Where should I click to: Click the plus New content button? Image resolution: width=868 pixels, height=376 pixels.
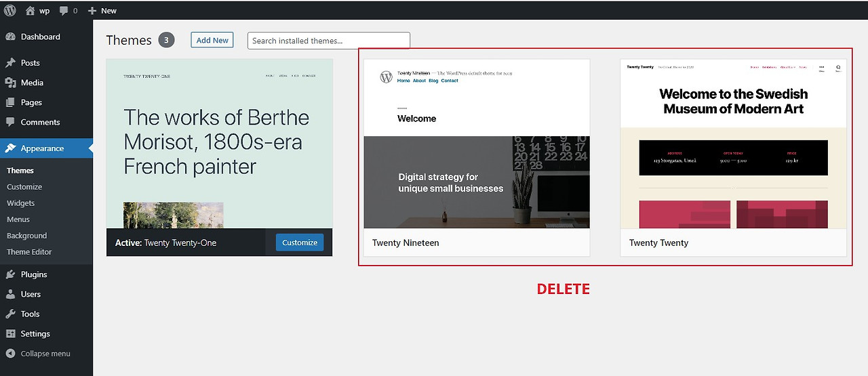(102, 11)
